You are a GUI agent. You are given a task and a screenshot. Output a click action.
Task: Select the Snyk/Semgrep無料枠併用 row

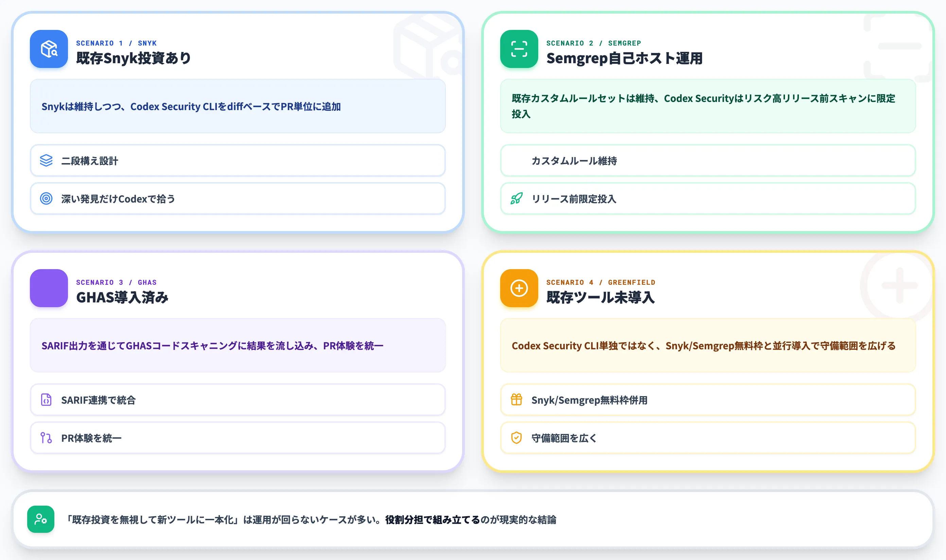click(708, 400)
